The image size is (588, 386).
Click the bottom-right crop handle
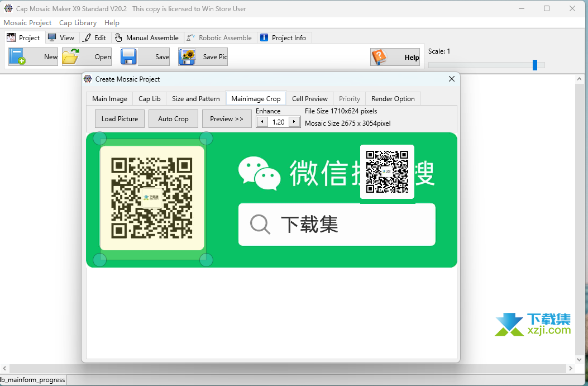tap(206, 260)
